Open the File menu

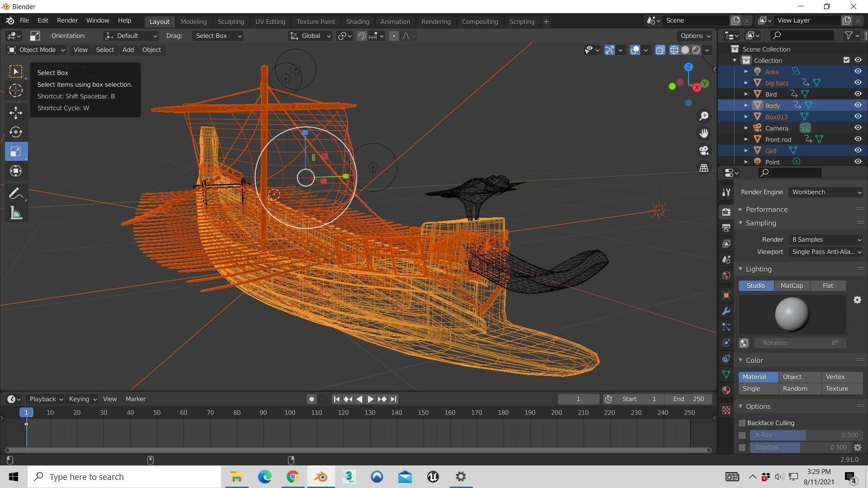(x=24, y=21)
